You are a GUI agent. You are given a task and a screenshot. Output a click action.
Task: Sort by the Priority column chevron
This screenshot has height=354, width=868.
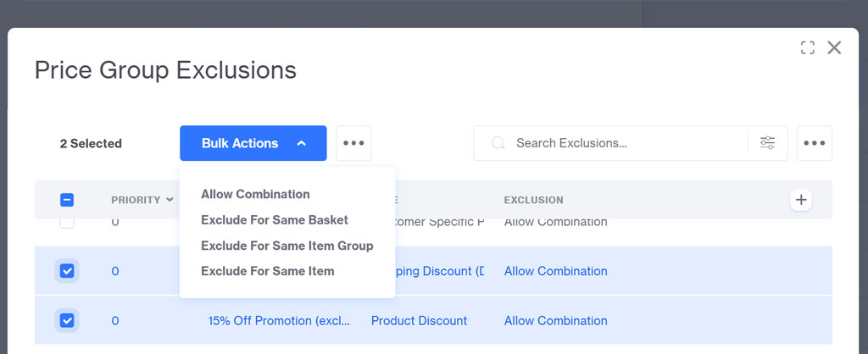(170, 200)
